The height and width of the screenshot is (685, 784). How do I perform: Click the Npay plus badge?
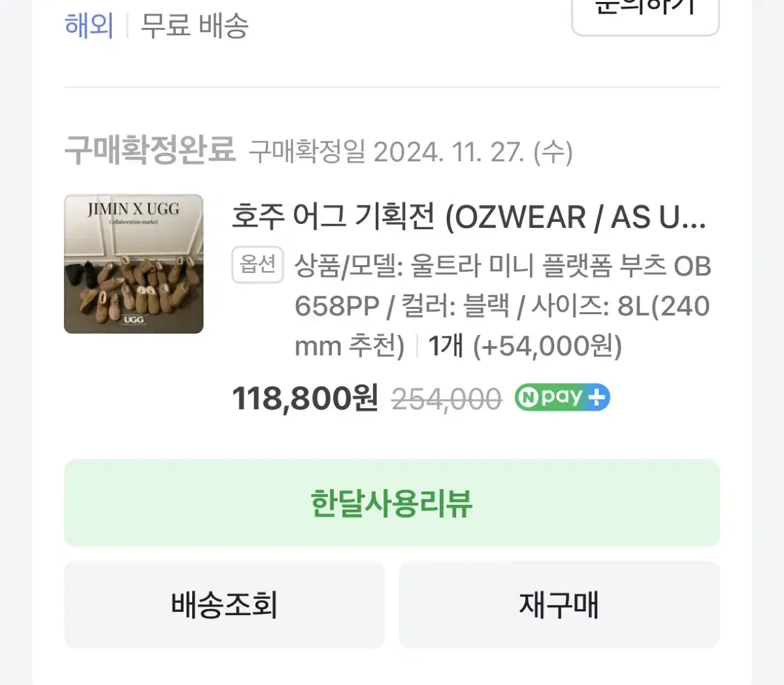(563, 397)
